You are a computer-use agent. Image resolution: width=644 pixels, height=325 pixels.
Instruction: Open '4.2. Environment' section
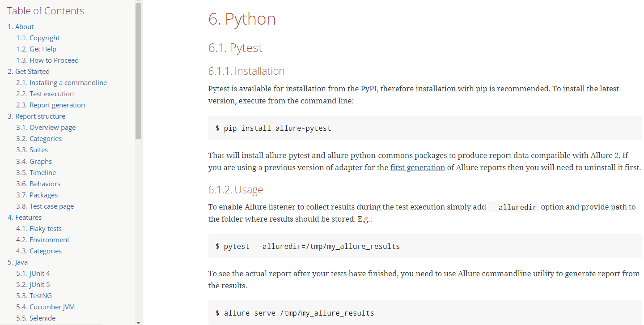click(43, 239)
